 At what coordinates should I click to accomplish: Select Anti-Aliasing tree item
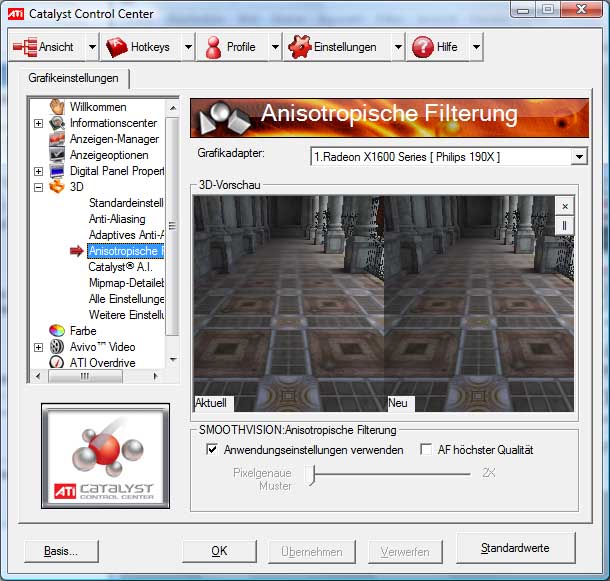click(x=117, y=219)
